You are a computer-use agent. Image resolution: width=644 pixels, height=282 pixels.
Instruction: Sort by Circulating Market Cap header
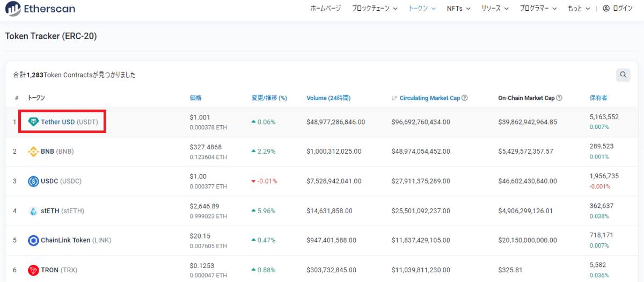click(430, 98)
